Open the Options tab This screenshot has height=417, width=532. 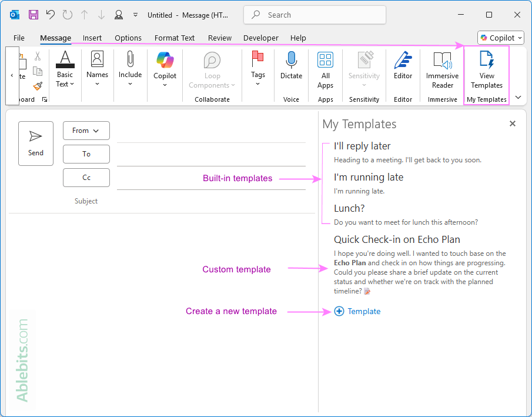click(128, 38)
